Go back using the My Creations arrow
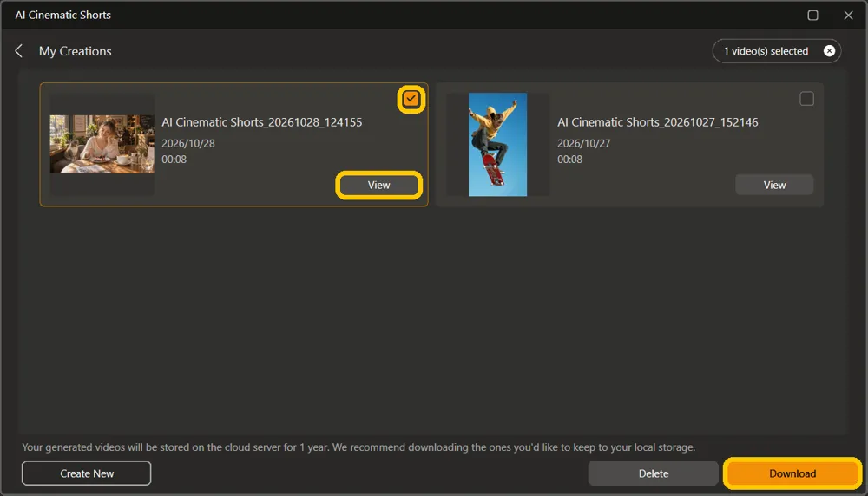This screenshot has height=496, width=868. click(19, 51)
